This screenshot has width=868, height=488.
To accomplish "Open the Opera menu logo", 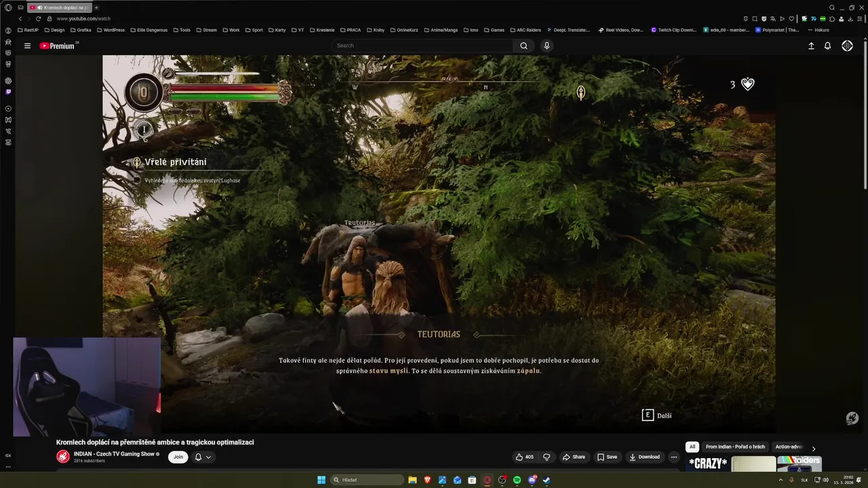I will tap(8, 7).
